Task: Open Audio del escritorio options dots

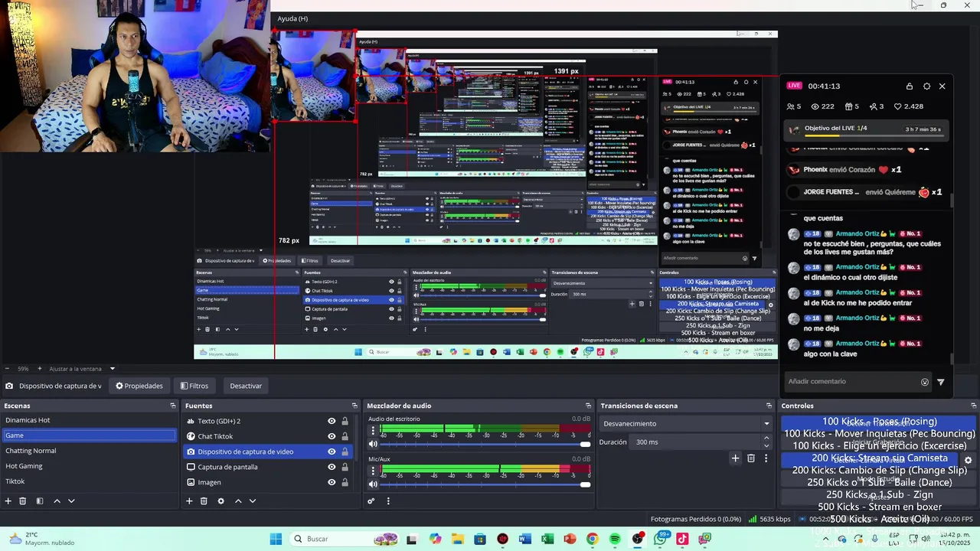Action: [x=374, y=430]
